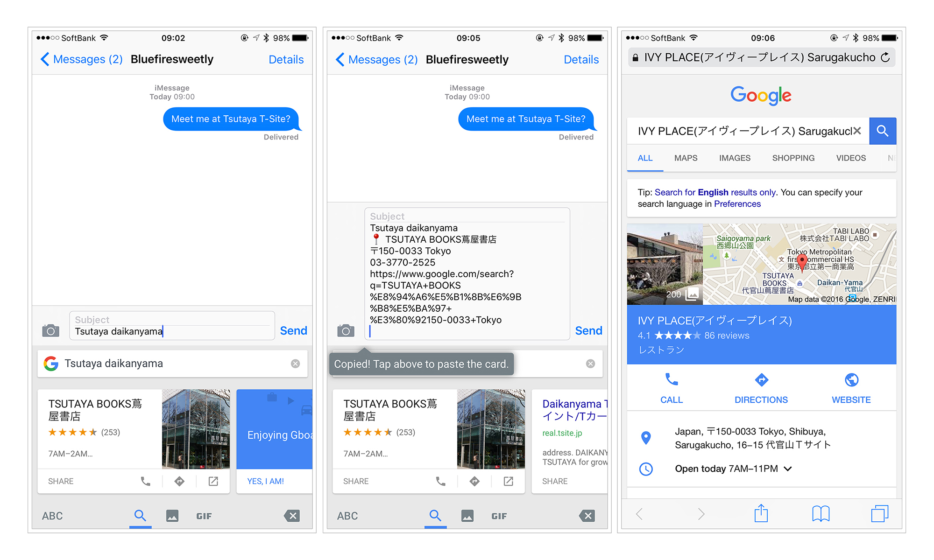
Task: Go back to Messages (2) in left phone
Action: point(82,59)
